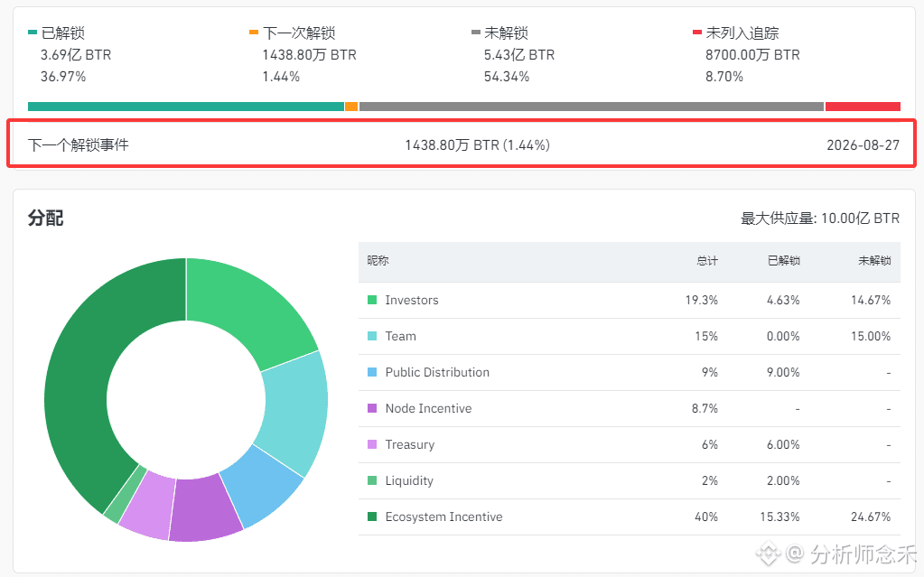Select the Public Distribution 9.00% unlocked cell
Screen dimensions: 924x577
(x=783, y=373)
